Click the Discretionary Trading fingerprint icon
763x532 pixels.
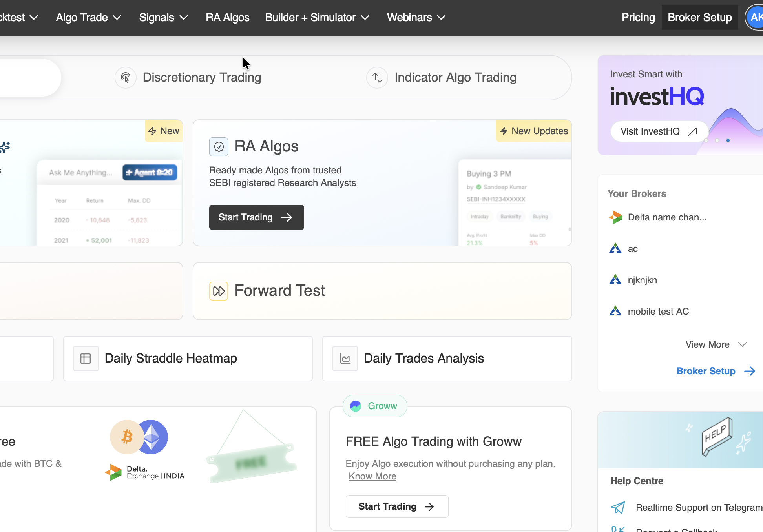126,78
